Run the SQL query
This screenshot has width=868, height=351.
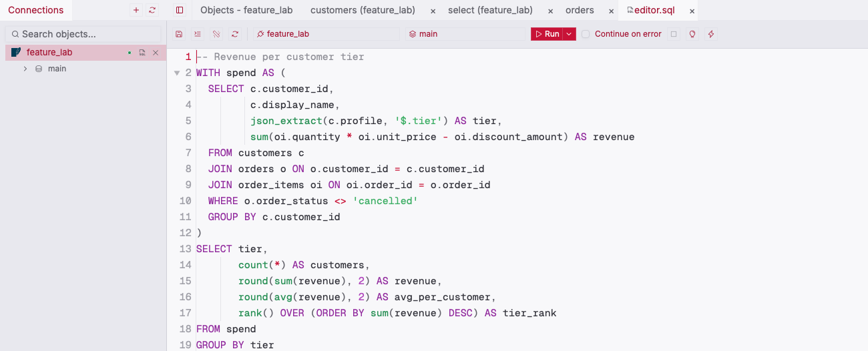[x=547, y=34]
